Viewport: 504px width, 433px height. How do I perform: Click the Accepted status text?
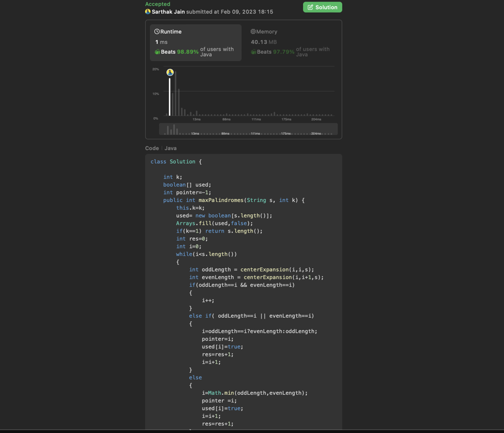(157, 4)
